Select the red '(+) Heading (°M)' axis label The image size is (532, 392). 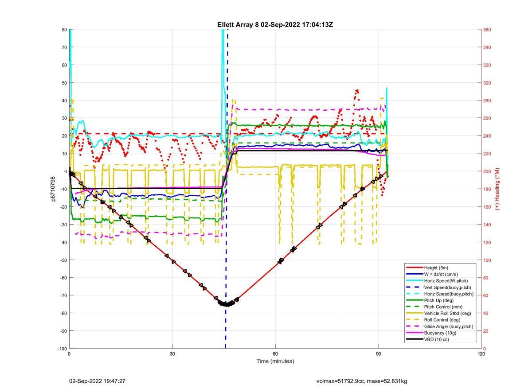497,189
